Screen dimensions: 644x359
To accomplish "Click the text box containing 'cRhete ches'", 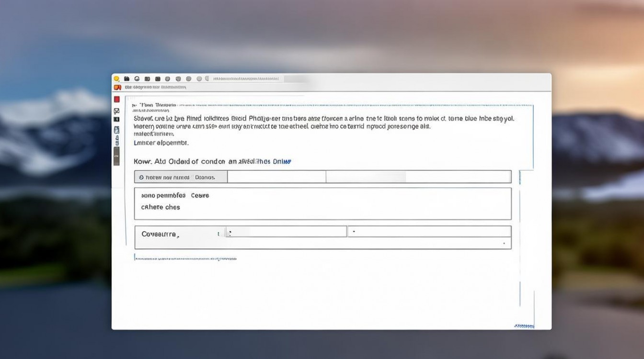I will [322, 203].
